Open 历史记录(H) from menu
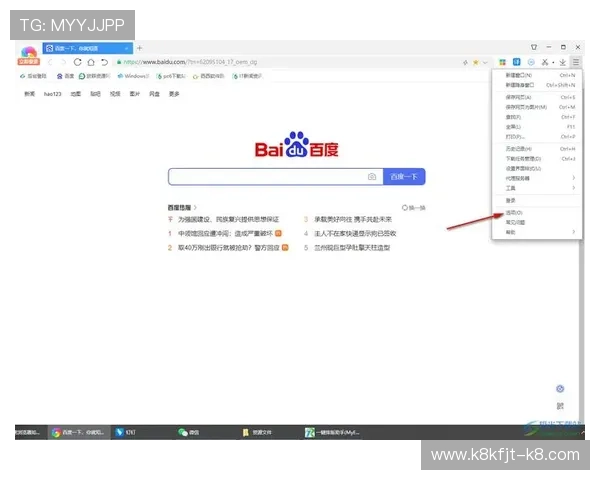Image resolution: width=600 pixels, height=480 pixels. (538, 149)
